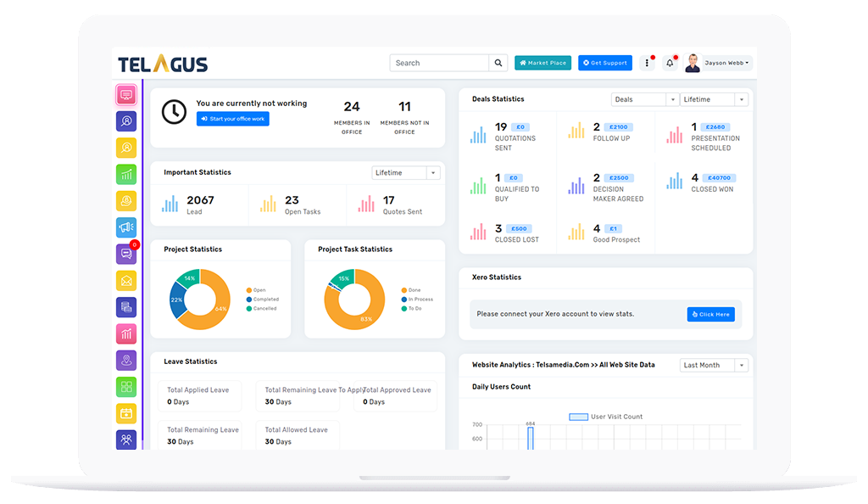Open the calendar icon in sidebar

click(x=125, y=413)
